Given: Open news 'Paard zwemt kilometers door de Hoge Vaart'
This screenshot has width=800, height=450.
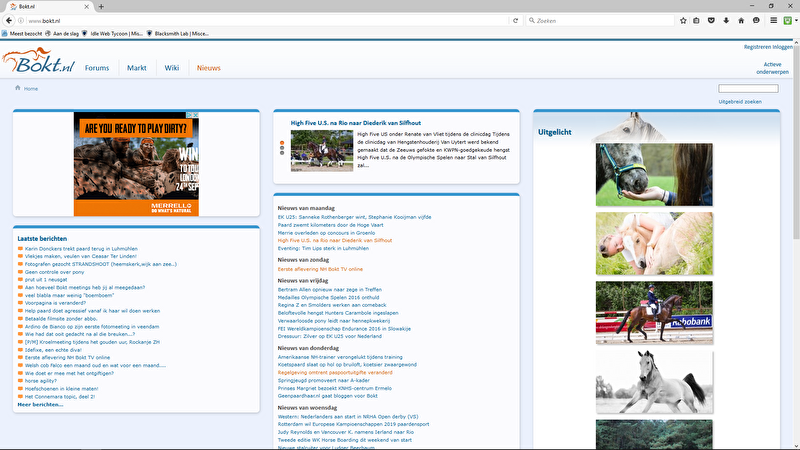Looking at the screenshot, I should click(x=331, y=225).
